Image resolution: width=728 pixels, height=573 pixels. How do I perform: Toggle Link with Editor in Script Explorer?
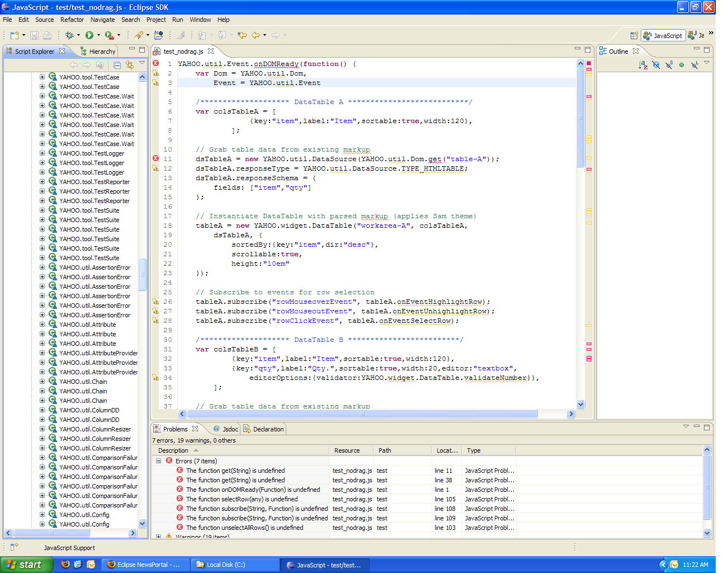pyautogui.click(x=130, y=65)
